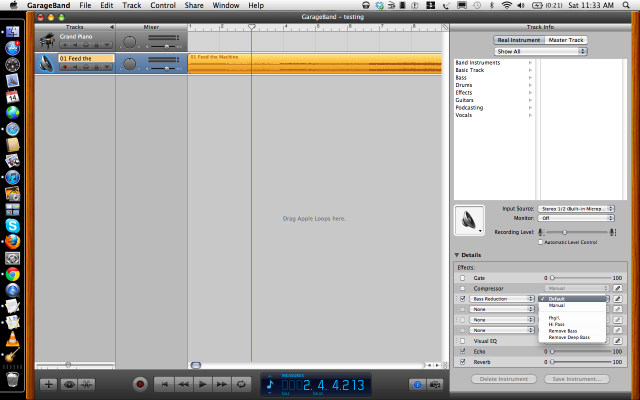Screen dimensions: 640x400
Task: Open the Bass Reduction effect dropdown
Action: pyautogui.click(x=502, y=299)
